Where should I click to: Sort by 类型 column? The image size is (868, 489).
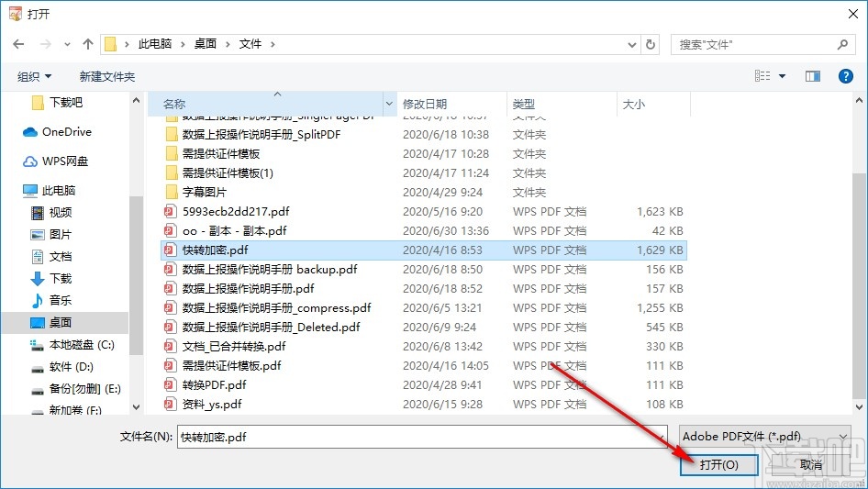(x=562, y=104)
